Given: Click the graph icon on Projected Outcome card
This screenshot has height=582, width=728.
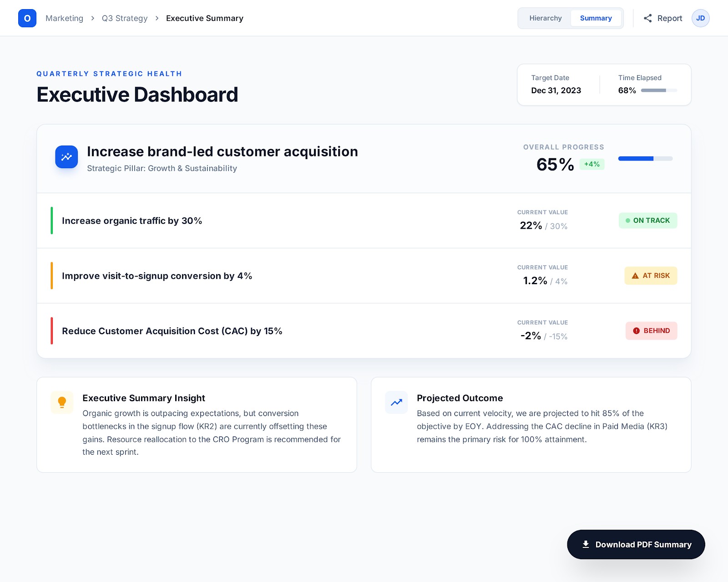Looking at the screenshot, I should 396,402.
